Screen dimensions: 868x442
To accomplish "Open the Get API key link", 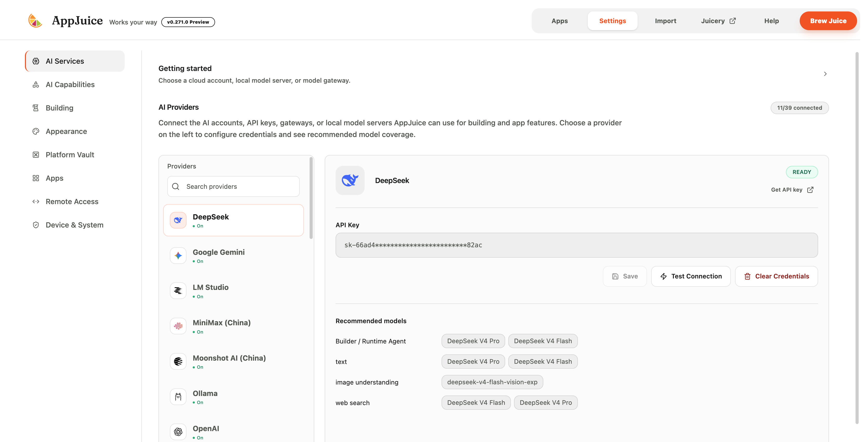I will pyautogui.click(x=792, y=190).
